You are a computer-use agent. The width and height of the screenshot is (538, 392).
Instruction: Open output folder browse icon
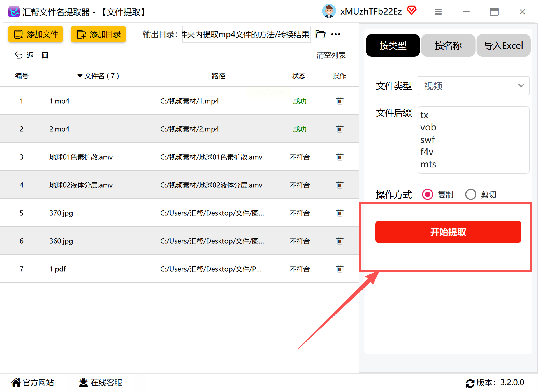click(320, 34)
